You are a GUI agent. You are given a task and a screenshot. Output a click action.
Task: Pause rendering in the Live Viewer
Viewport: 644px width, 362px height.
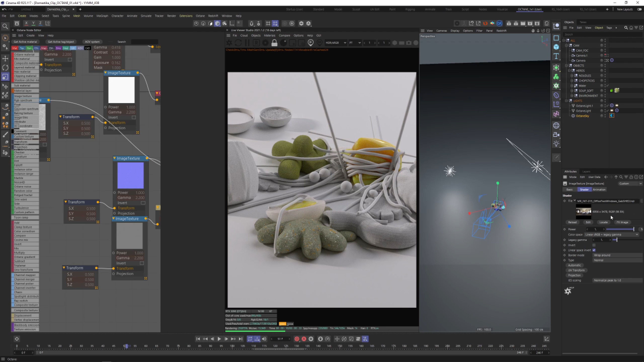(x=247, y=43)
